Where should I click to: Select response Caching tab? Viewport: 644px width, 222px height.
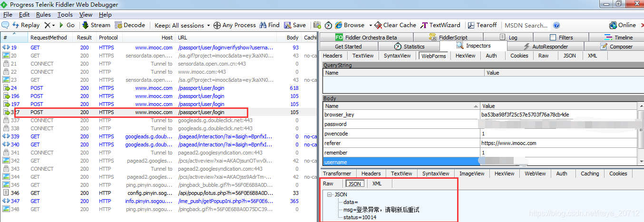[590, 174]
